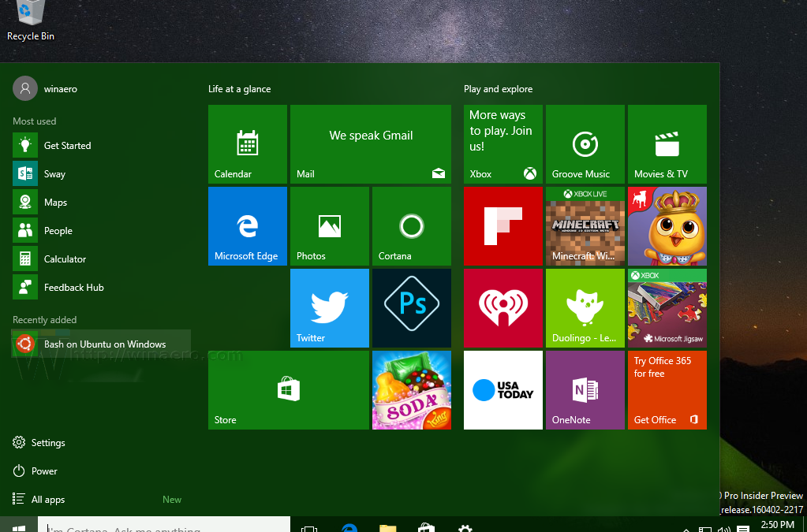The height and width of the screenshot is (532, 807).
Task: Open the Calculator from Most used
Action: (x=65, y=259)
